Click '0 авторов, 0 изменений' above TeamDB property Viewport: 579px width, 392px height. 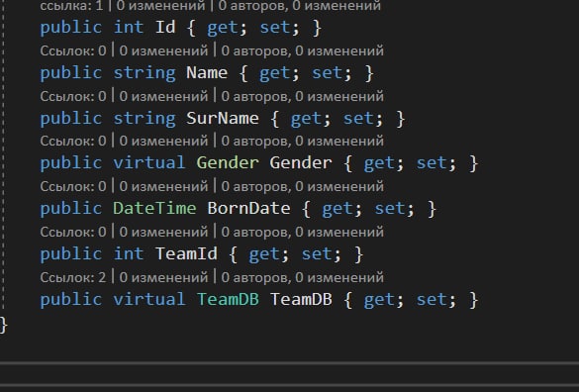coord(303,277)
